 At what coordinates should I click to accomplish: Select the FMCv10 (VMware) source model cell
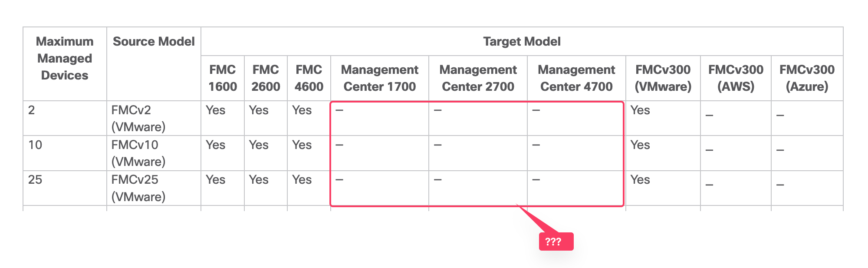(x=138, y=153)
